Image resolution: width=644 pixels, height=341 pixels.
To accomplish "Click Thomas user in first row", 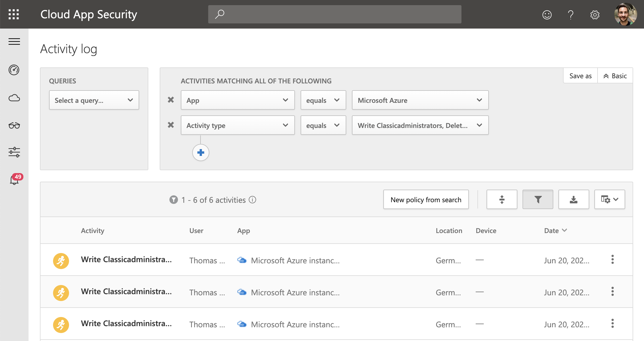I will click(x=207, y=260).
